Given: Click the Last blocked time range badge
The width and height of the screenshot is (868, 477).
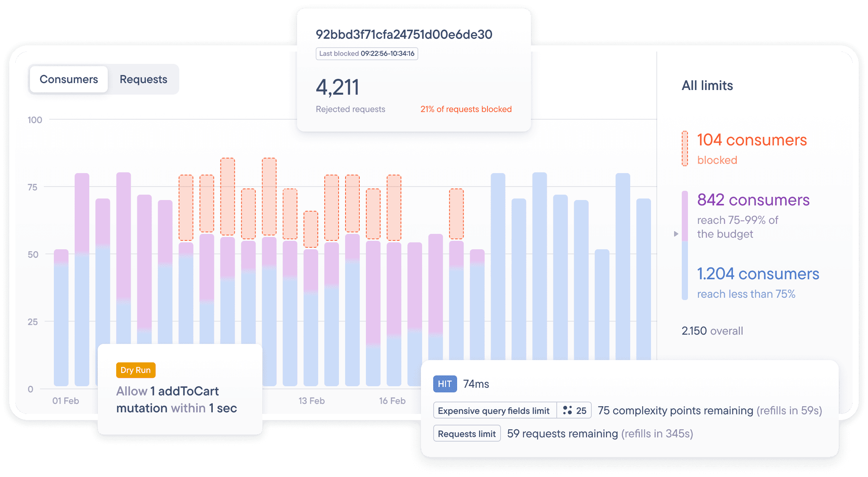Looking at the screenshot, I should 367,53.
